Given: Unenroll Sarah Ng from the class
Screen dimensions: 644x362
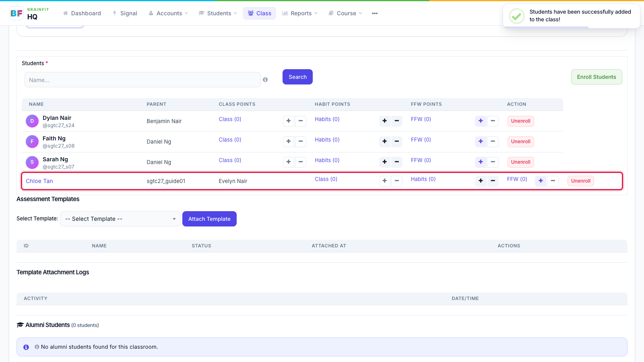Looking at the screenshot, I should coord(521,162).
